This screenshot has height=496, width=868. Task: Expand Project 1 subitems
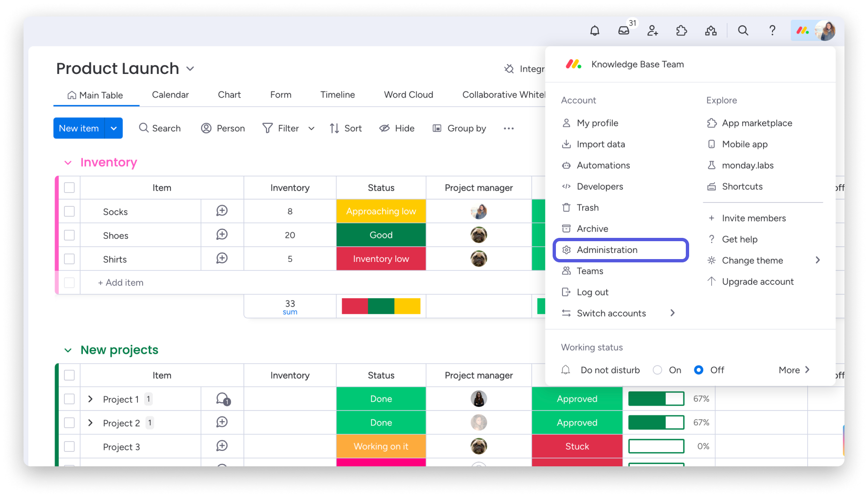[x=90, y=399]
